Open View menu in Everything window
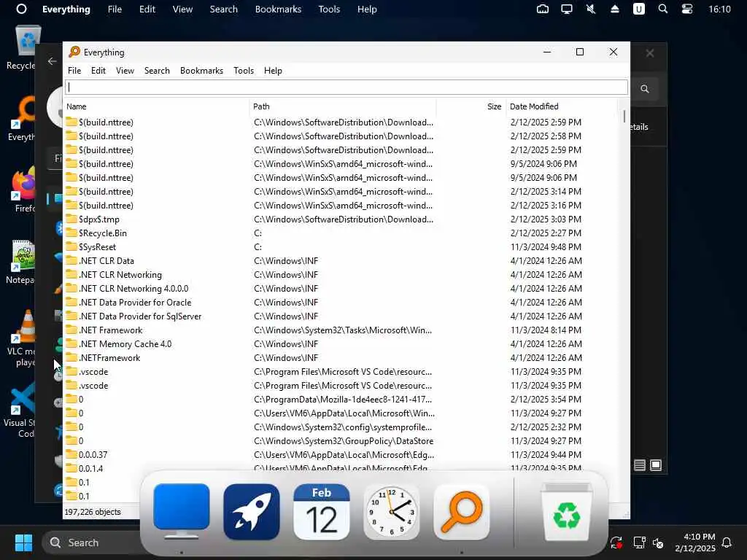The height and width of the screenshot is (560, 747). click(125, 71)
